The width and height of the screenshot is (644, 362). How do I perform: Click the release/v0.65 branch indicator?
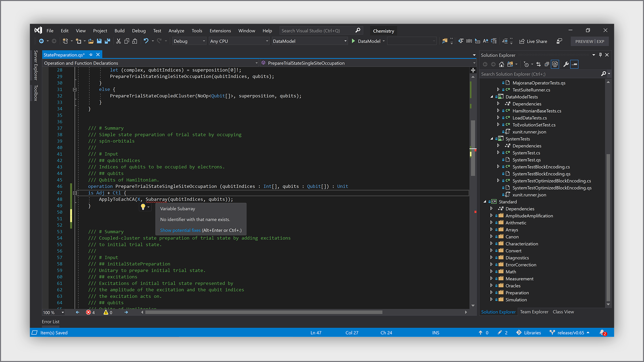[x=570, y=333]
